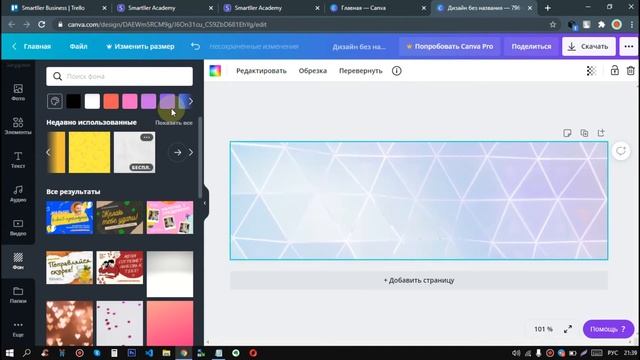Open the Помощь ? help button

point(608,329)
